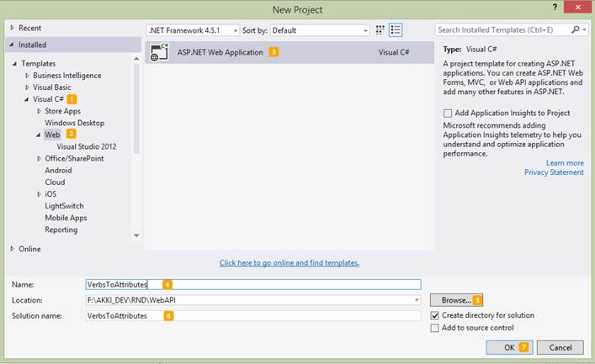The image size is (595, 364).
Task: Select Windows Desktop template category
Action: [74, 123]
